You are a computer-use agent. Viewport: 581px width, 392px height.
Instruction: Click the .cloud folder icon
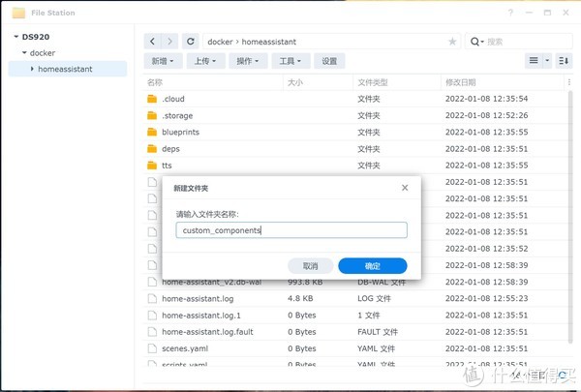pos(152,99)
